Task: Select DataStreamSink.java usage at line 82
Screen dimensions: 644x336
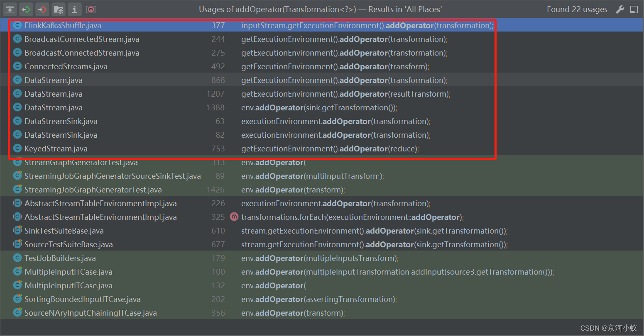Action: [x=322, y=135]
